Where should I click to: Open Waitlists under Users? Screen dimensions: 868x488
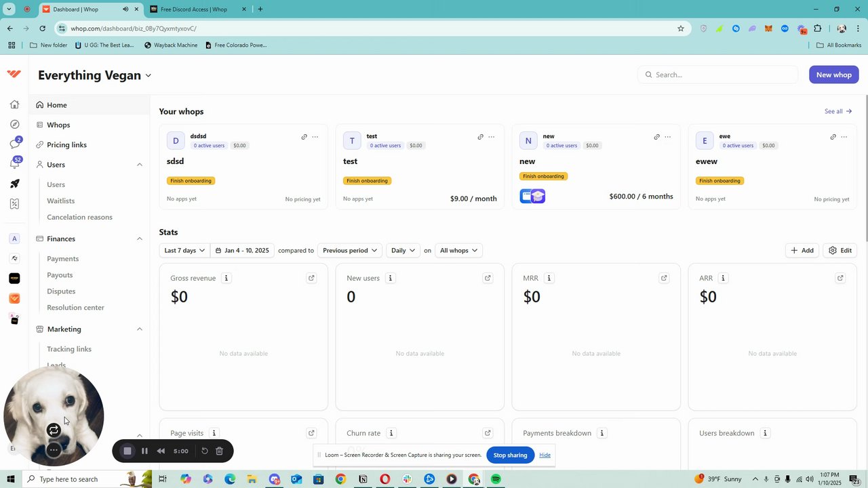tap(61, 201)
